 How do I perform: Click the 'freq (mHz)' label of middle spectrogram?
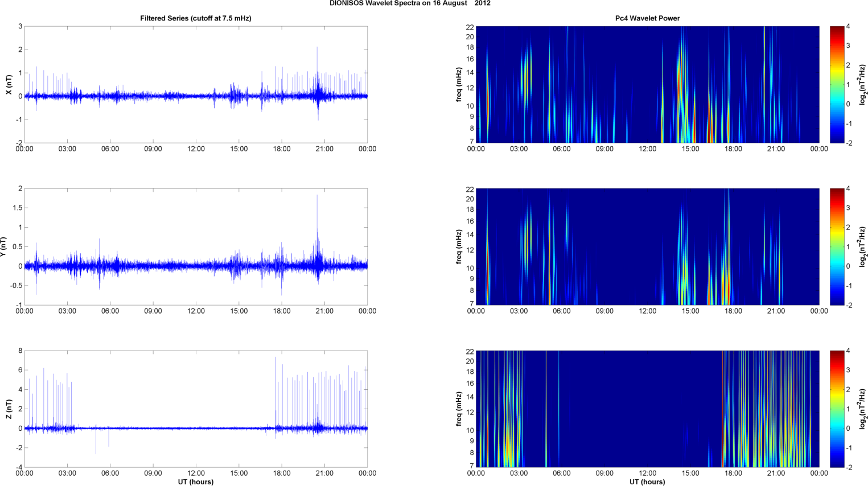coord(459,246)
